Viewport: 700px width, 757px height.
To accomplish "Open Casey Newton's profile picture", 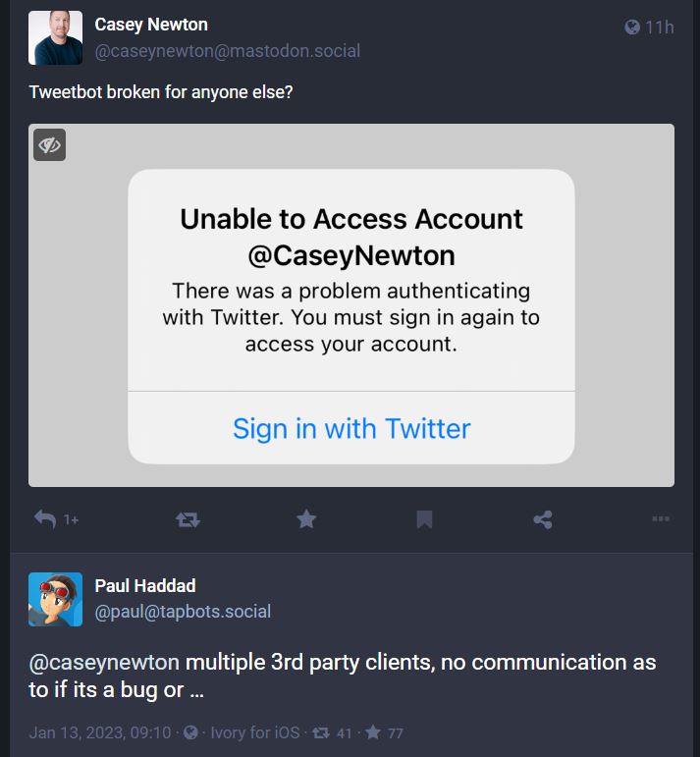I will (55, 37).
